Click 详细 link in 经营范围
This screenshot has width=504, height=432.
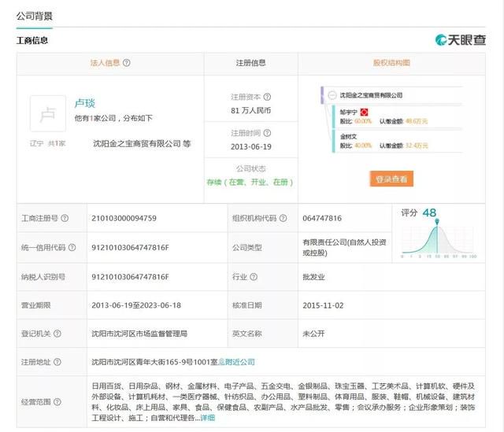coord(208,418)
